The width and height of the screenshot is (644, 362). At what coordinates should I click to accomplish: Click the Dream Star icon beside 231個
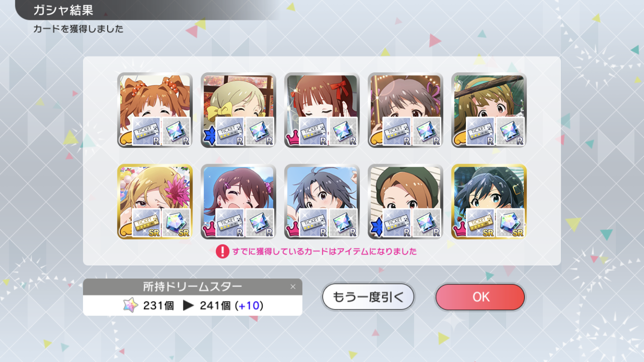(130, 305)
